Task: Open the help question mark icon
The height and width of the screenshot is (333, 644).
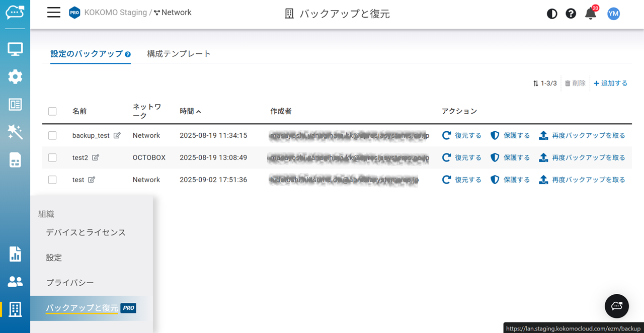Action: tap(571, 14)
